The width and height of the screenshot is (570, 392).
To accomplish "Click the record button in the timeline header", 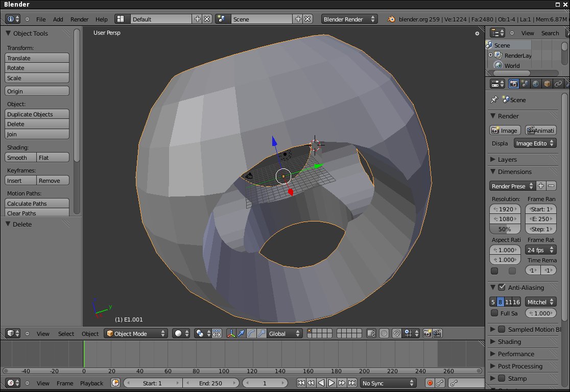I will coord(430,383).
